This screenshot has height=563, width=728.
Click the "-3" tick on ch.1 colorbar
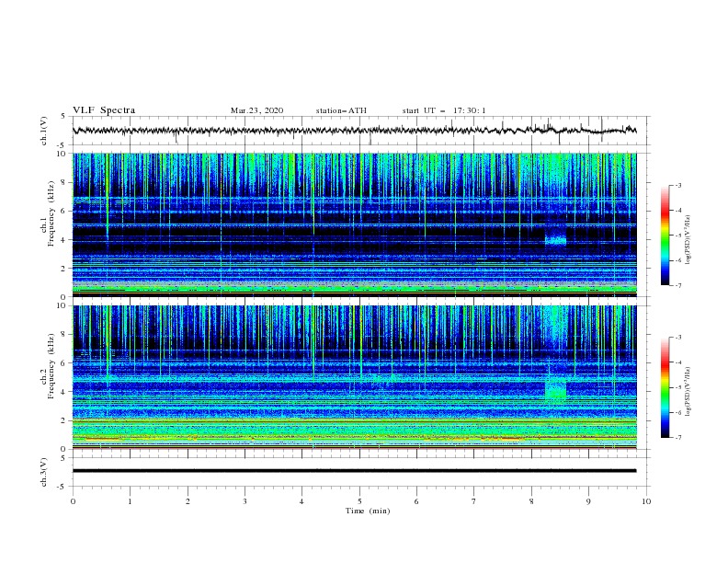coord(678,186)
